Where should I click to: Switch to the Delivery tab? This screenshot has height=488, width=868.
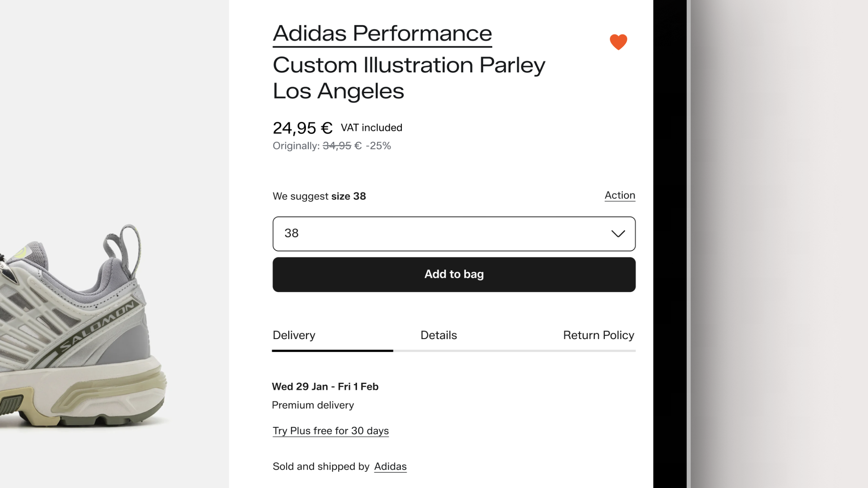click(x=294, y=335)
